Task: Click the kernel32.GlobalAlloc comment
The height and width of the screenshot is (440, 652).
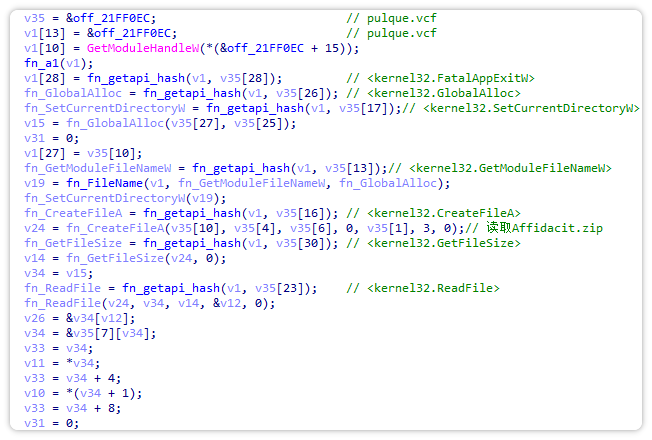Action: (x=433, y=93)
